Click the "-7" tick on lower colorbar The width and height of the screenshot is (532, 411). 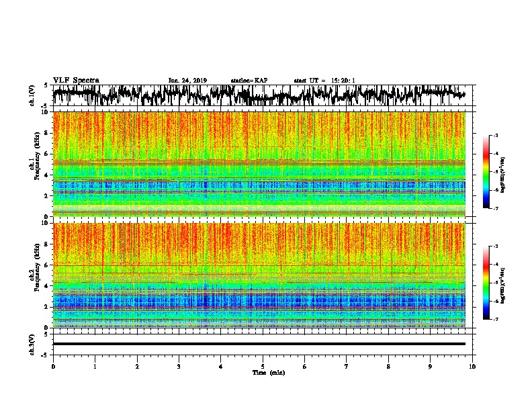pos(495,319)
